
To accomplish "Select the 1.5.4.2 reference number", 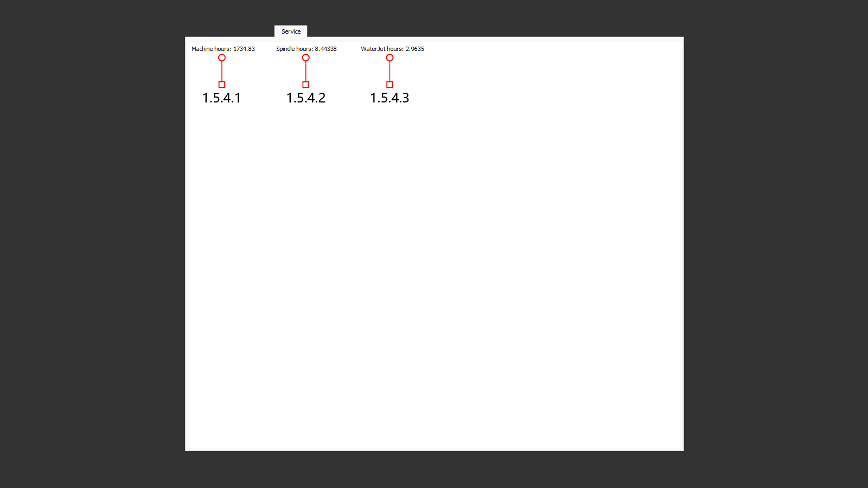I will click(306, 98).
